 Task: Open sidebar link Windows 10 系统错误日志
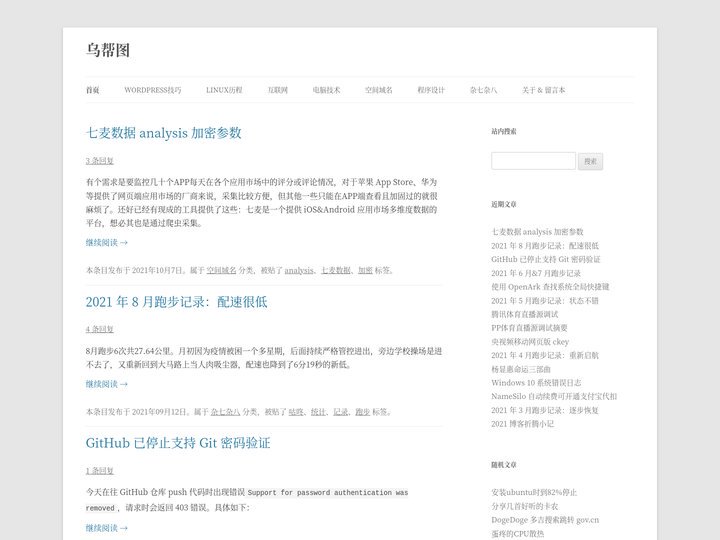click(x=536, y=382)
